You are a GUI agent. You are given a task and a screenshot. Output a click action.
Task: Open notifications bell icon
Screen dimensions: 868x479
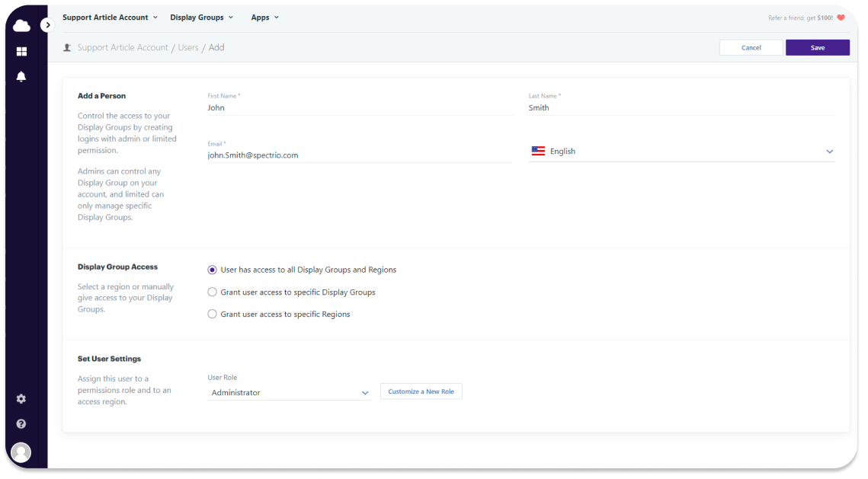(x=21, y=76)
